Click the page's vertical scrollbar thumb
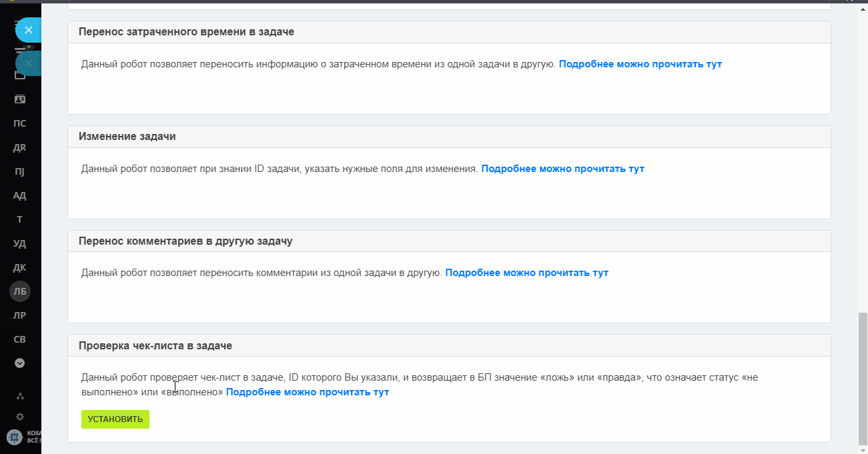Image resolution: width=868 pixels, height=454 pixels. click(862, 378)
